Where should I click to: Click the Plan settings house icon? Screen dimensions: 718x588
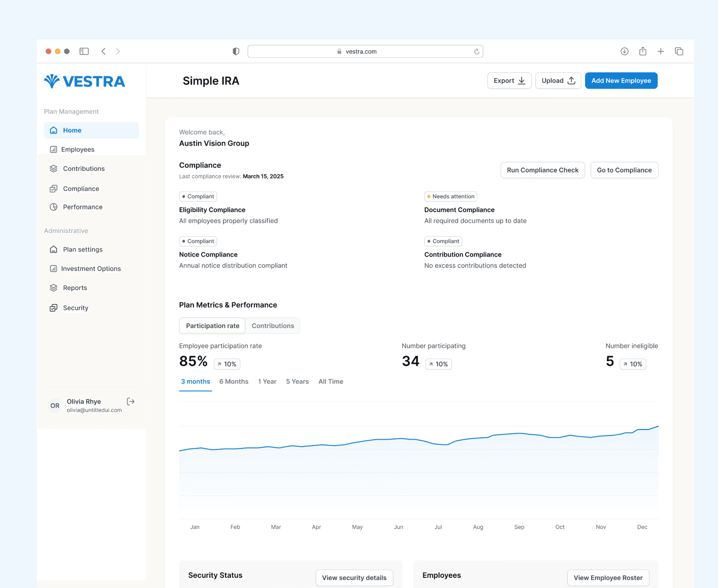(54, 249)
